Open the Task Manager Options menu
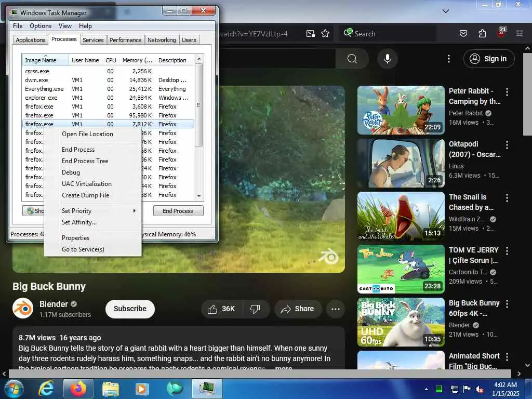The image size is (532, 399). coord(41,26)
